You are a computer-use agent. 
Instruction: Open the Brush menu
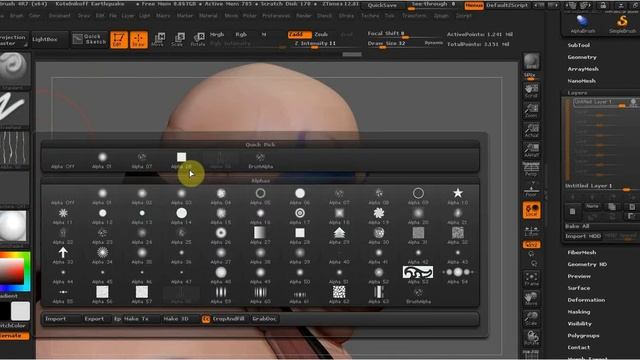click(16, 16)
